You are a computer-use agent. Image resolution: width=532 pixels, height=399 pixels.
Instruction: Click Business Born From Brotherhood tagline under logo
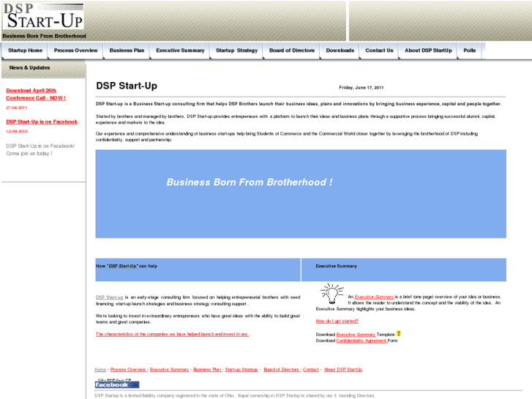pos(44,36)
